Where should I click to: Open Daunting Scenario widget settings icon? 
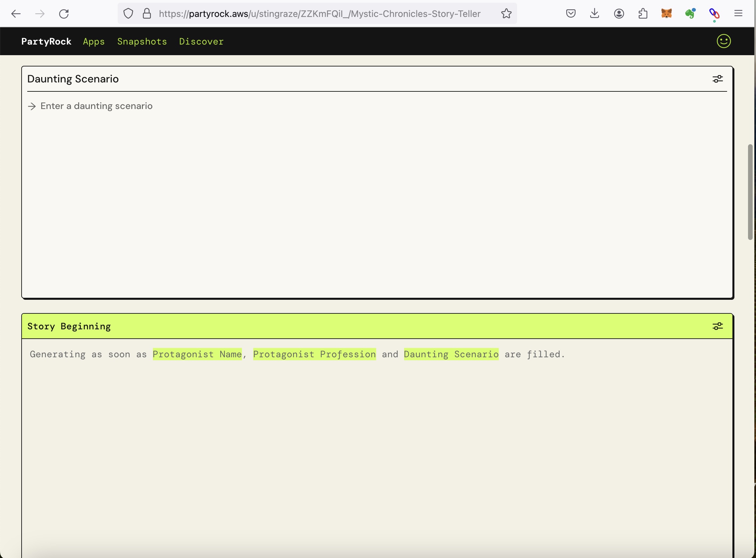point(717,79)
